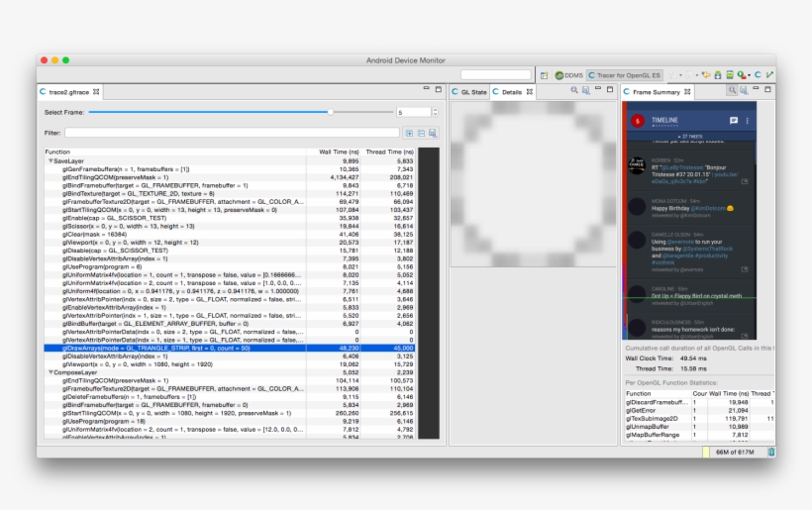Select glGetError row in function statistics
Viewport: 812px width, 510px height.
click(x=700, y=411)
